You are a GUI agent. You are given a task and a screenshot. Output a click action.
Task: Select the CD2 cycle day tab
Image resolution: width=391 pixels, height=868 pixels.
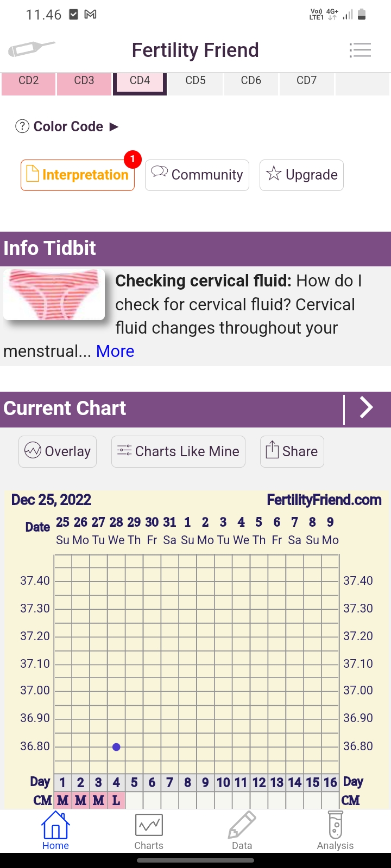coord(29,81)
